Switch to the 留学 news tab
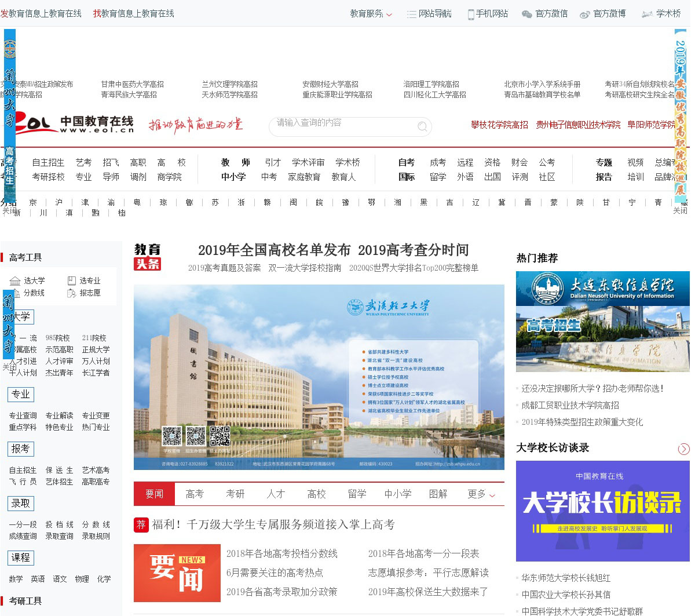The width and height of the screenshot is (695, 616). (x=357, y=494)
